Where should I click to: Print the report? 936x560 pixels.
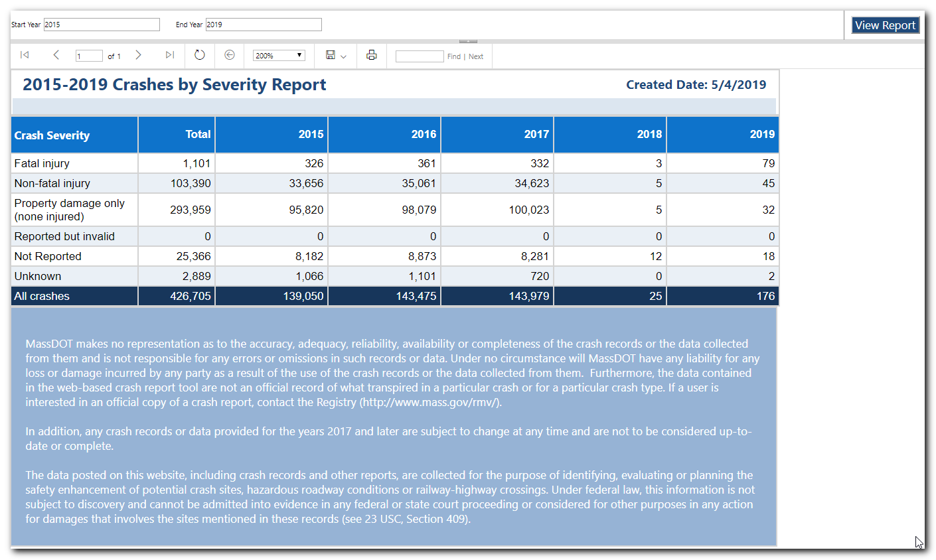pos(372,55)
